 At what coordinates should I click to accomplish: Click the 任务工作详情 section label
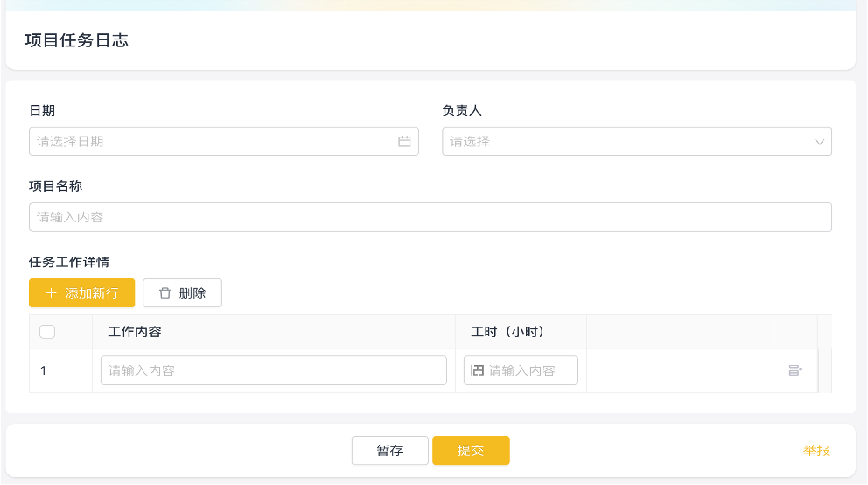(x=69, y=261)
